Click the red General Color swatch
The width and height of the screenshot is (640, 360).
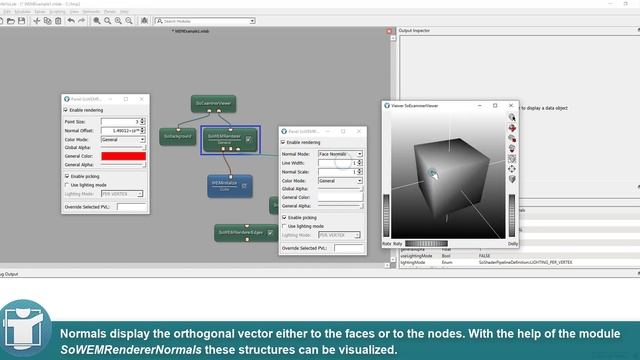point(123,156)
